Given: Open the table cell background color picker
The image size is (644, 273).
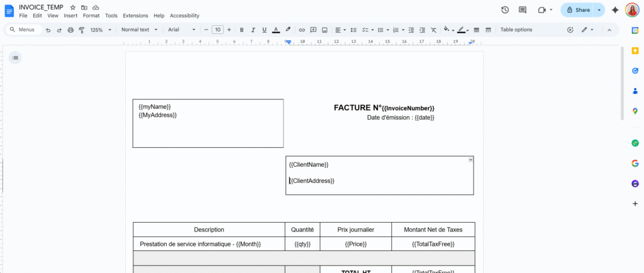Looking at the screenshot, I should pyautogui.click(x=447, y=30).
